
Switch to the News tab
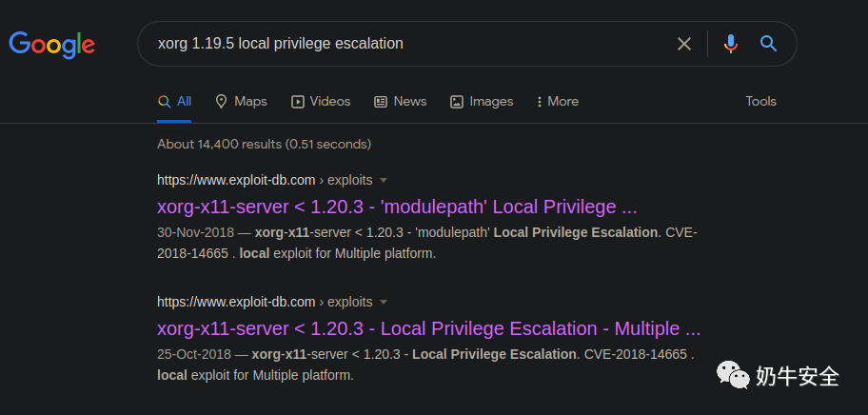pyautogui.click(x=401, y=102)
